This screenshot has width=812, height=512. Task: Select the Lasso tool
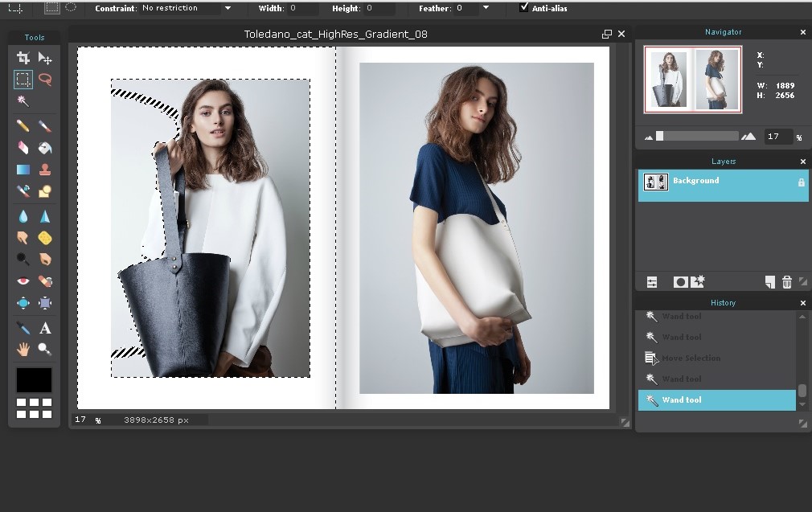pos(46,80)
